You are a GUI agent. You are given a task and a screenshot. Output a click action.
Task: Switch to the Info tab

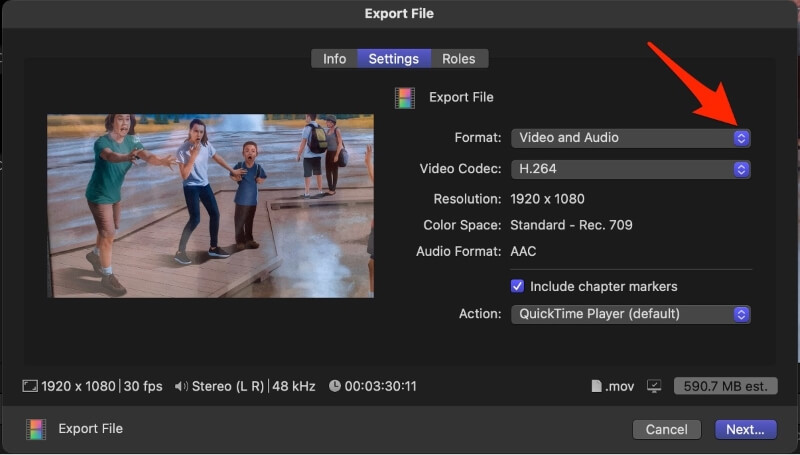point(334,59)
